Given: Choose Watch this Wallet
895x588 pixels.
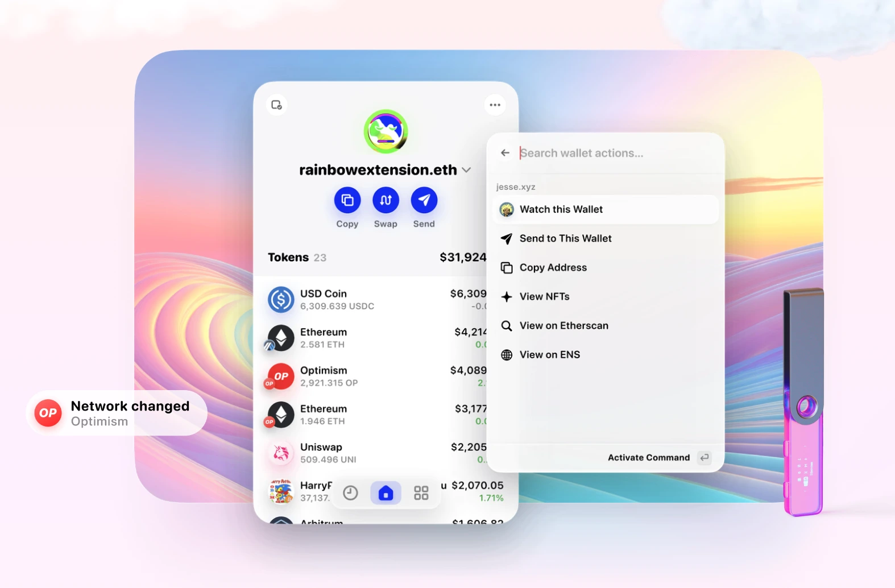Looking at the screenshot, I should pyautogui.click(x=606, y=209).
